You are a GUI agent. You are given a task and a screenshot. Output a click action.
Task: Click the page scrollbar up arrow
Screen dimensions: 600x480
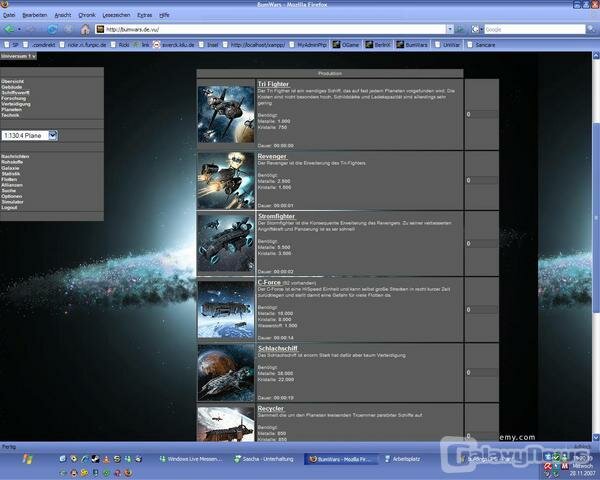tap(596, 56)
